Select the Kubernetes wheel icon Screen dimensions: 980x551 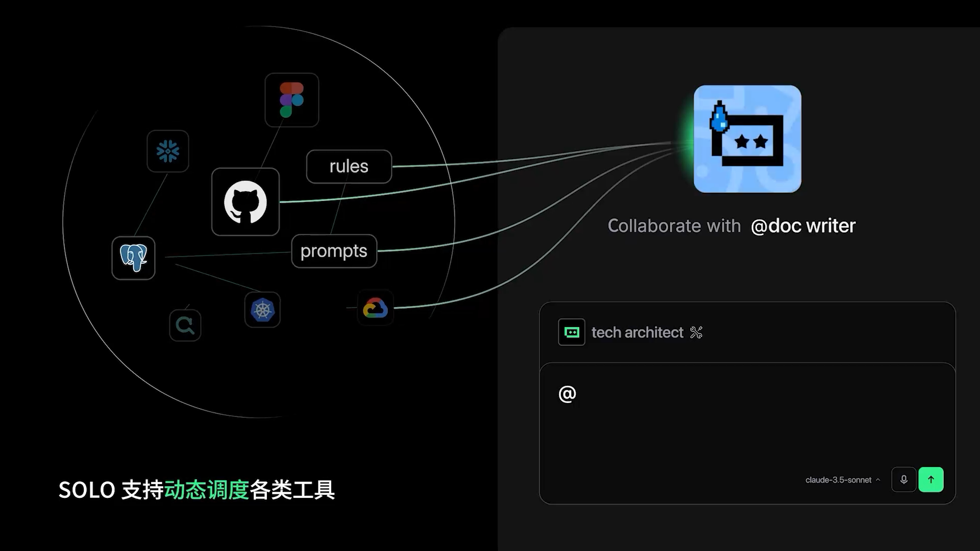pos(262,310)
